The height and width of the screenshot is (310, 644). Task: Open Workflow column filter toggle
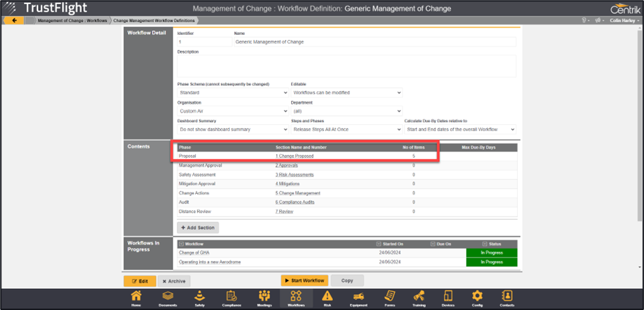pos(181,244)
